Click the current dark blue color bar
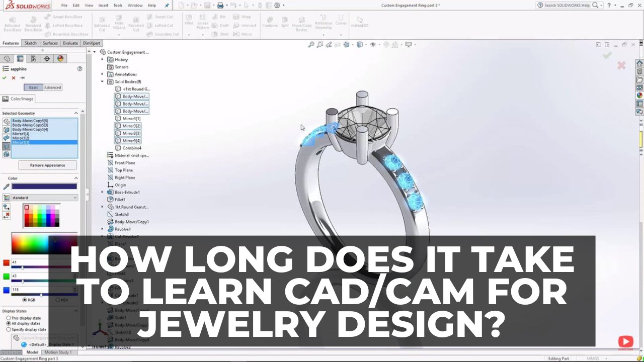The image size is (644, 362). (44, 187)
